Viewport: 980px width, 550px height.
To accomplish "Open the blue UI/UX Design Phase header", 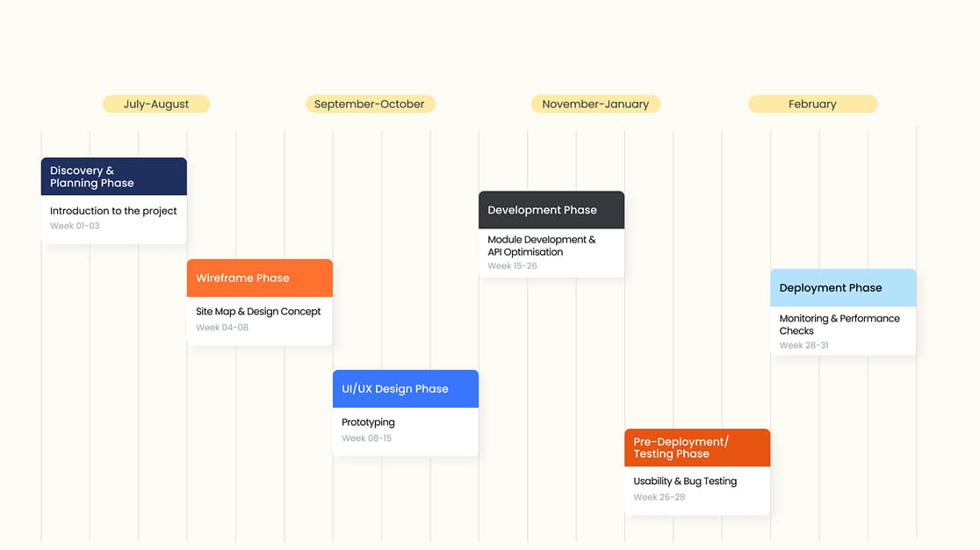I will pos(405,389).
